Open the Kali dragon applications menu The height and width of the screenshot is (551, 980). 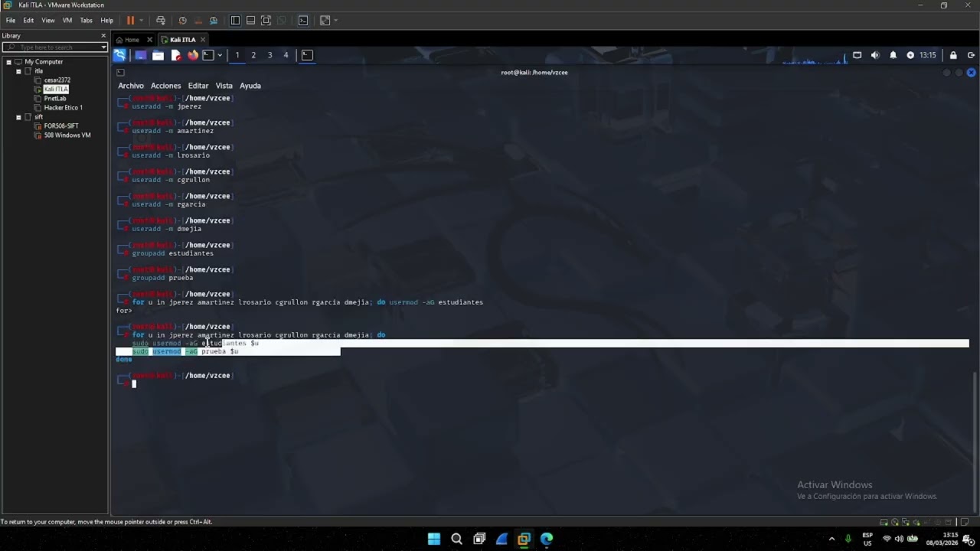[120, 55]
